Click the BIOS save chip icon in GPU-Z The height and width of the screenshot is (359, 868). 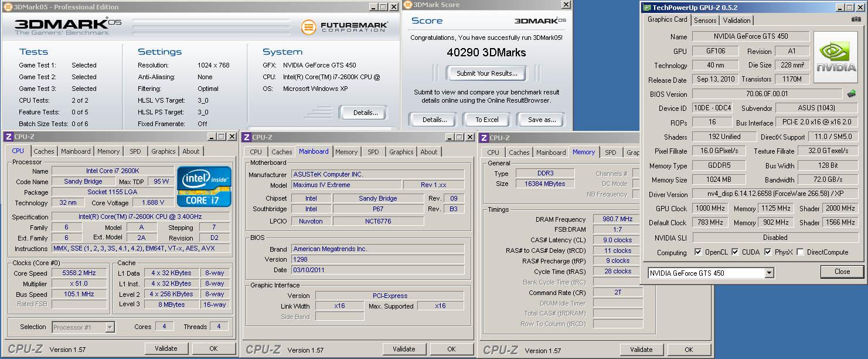[x=852, y=94]
